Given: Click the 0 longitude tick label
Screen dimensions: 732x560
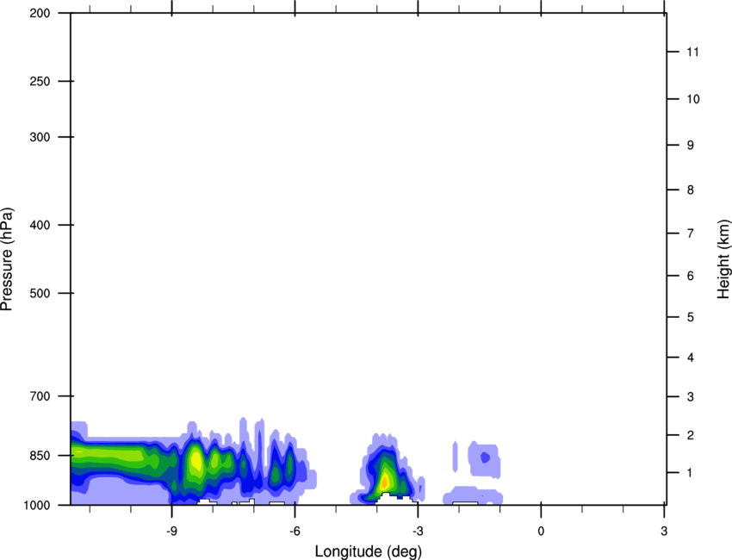Looking at the screenshot, I should 541,531.
